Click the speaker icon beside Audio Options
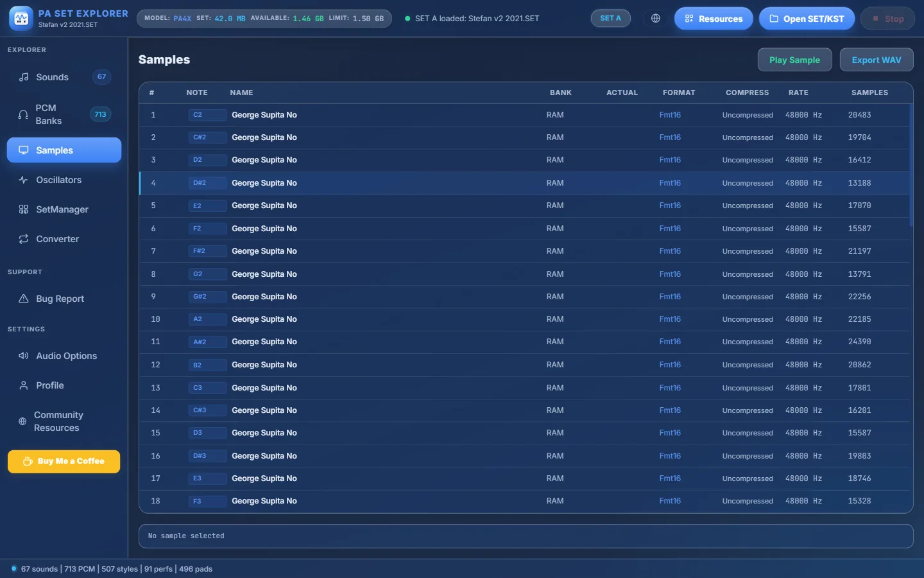 pyautogui.click(x=24, y=356)
